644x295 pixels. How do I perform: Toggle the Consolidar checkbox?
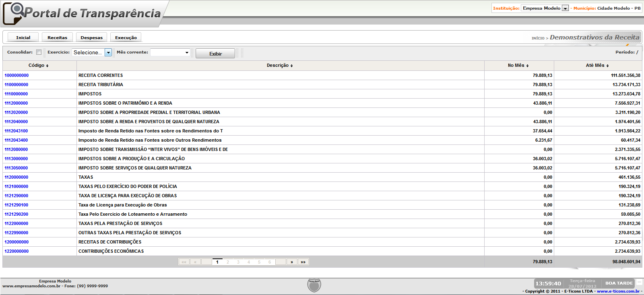coord(39,52)
